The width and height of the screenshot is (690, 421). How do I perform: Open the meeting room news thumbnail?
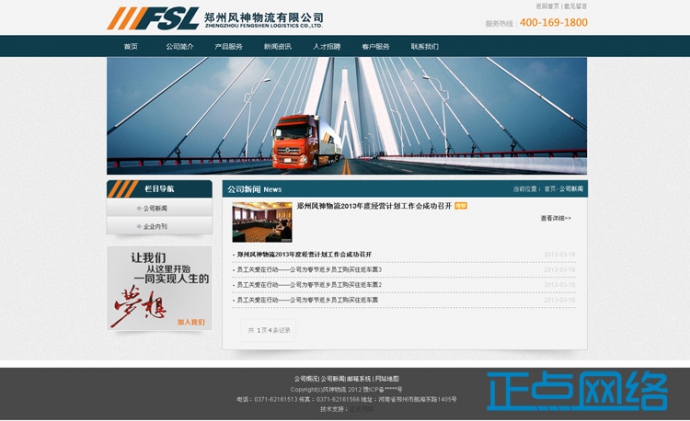pyautogui.click(x=262, y=222)
